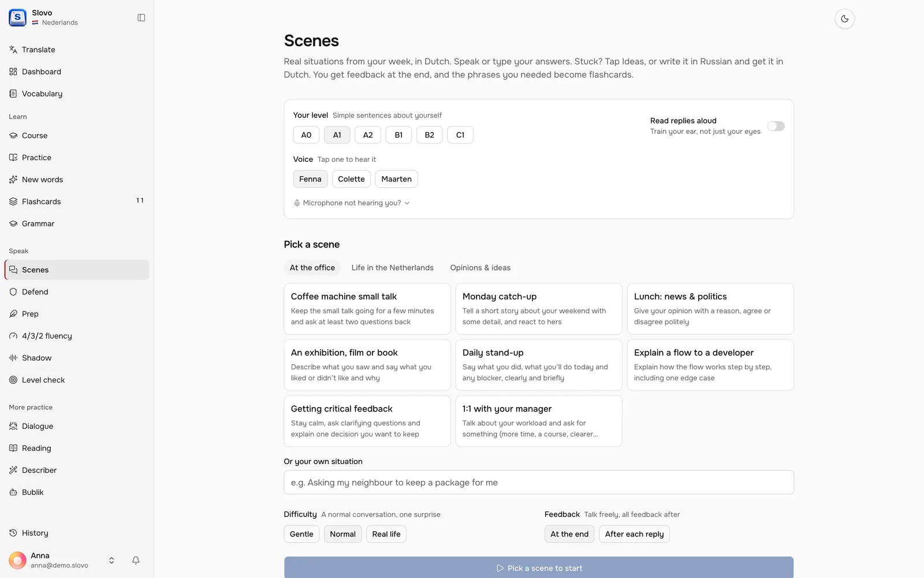Select level C1
924x578 pixels.
click(x=460, y=135)
